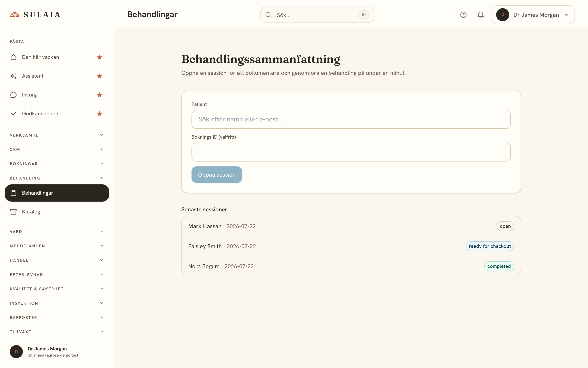Expand the CRM section
Screen dimensions: 588x368
(57, 149)
